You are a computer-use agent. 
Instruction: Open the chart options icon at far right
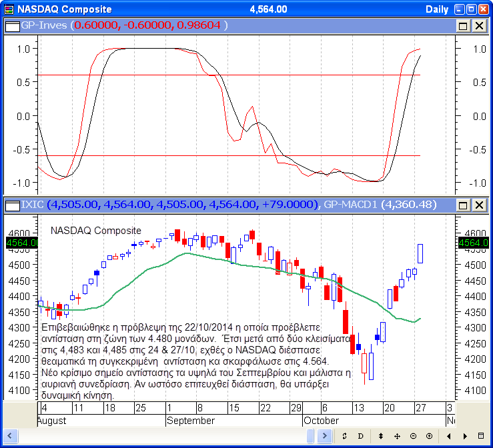(x=482, y=436)
